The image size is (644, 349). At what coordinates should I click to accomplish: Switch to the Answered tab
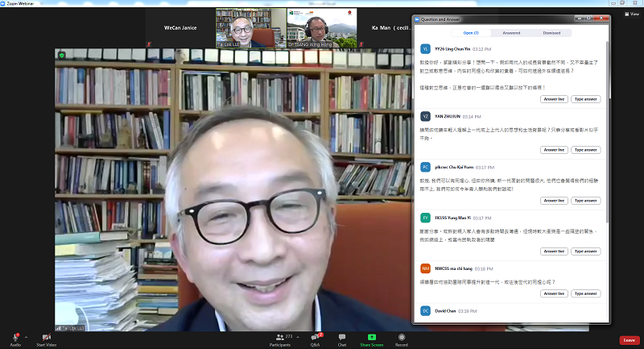click(511, 33)
